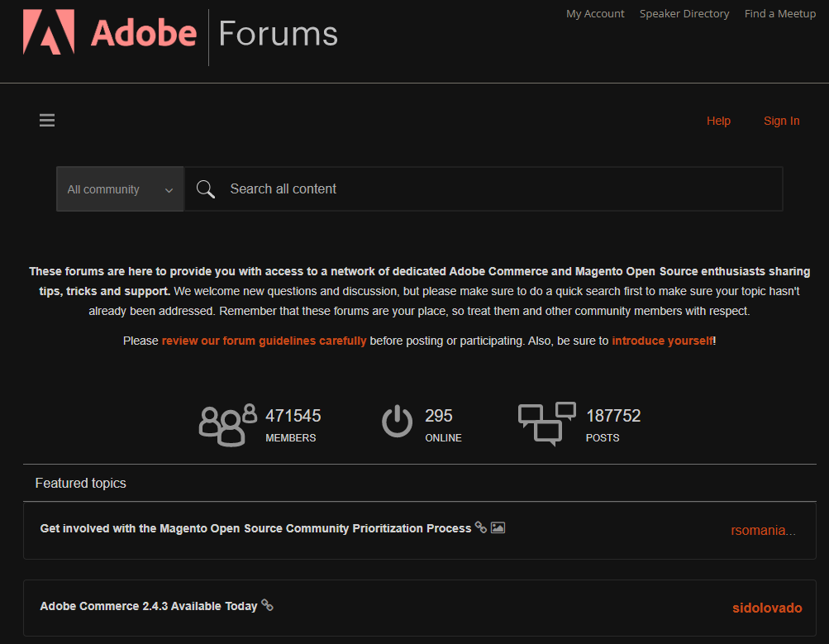Open the Magento Open Source Community Prioritization topic
The height and width of the screenshot is (644, 829).
click(x=255, y=529)
